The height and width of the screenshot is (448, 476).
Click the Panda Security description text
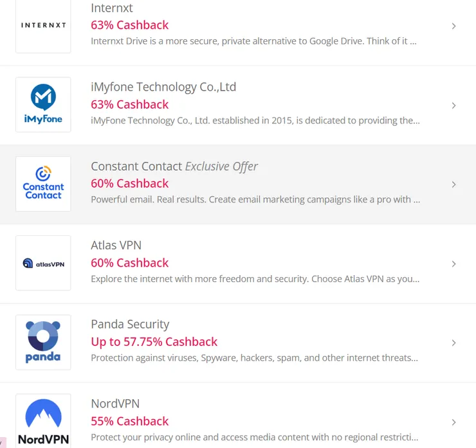pos(254,358)
